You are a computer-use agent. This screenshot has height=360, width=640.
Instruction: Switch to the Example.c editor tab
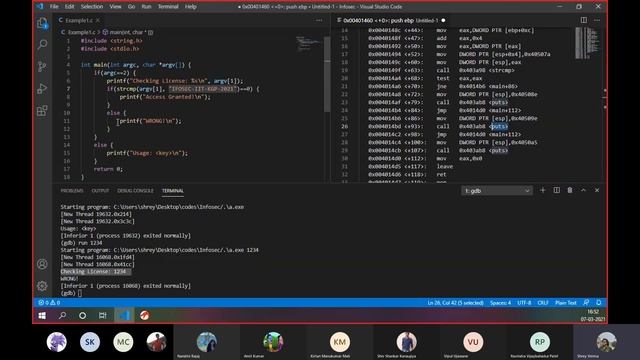tap(79, 20)
